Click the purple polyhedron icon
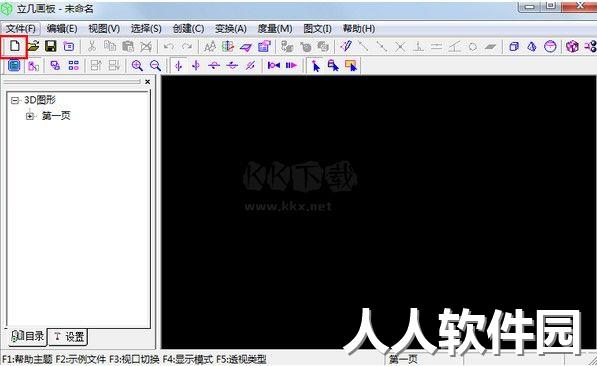The image size is (597, 366). pos(572,46)
